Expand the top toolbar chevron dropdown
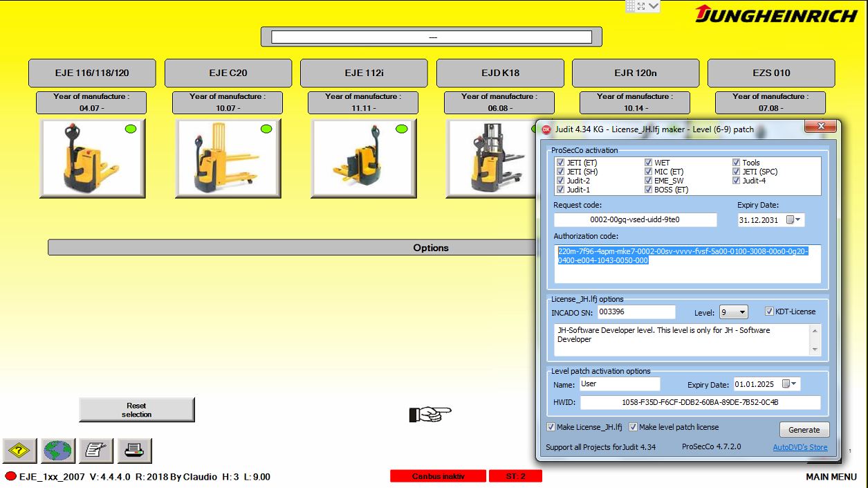The width and height of the screenshot is (868, 488). point(654,6)
